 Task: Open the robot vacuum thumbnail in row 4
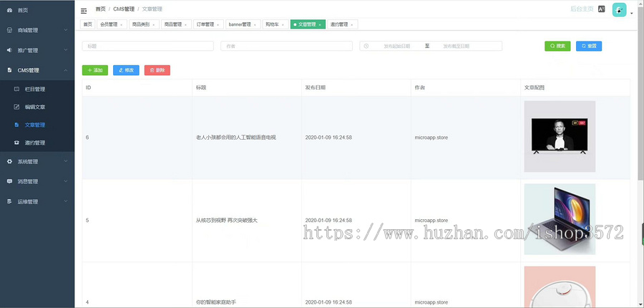click(560, 287)
